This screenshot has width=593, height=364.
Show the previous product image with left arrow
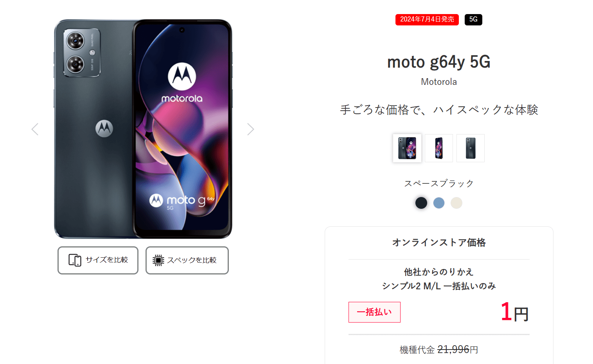(35, 129)
